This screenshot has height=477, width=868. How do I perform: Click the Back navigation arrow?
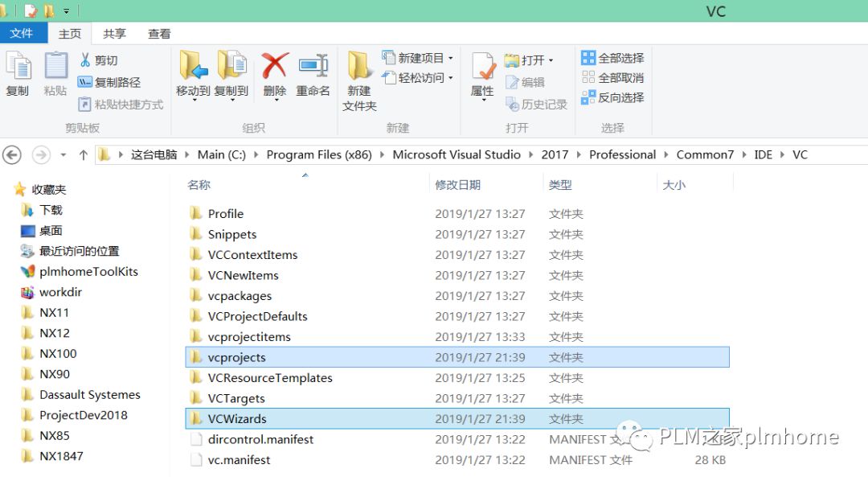click(12, 154)
